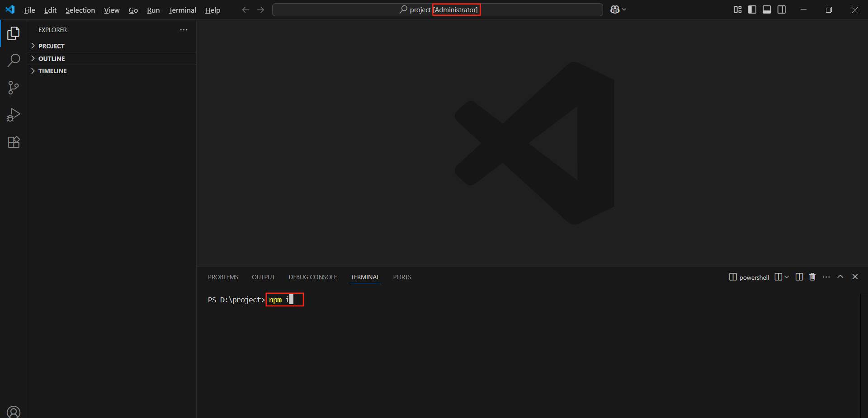This screenshot has height=418, width=868.
Task: Switch to the OUTPUT tab
Action: (x=264, y=277)
